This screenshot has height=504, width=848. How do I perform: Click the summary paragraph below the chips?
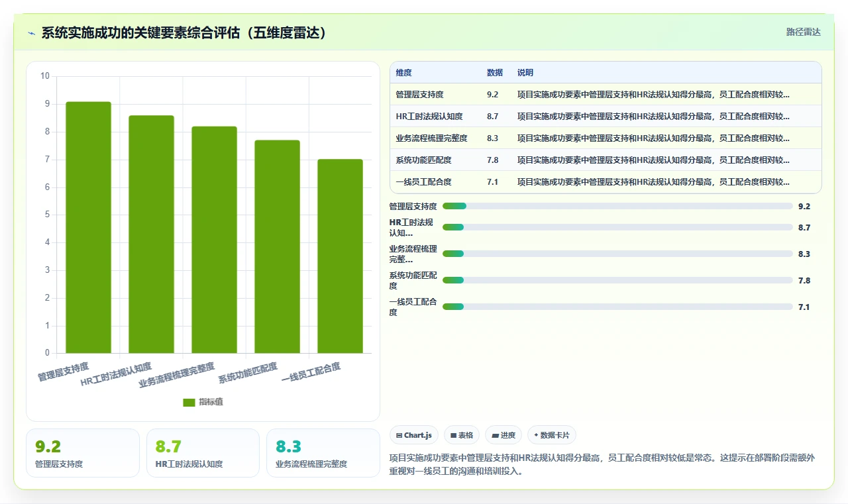click(x=602, y=465)
